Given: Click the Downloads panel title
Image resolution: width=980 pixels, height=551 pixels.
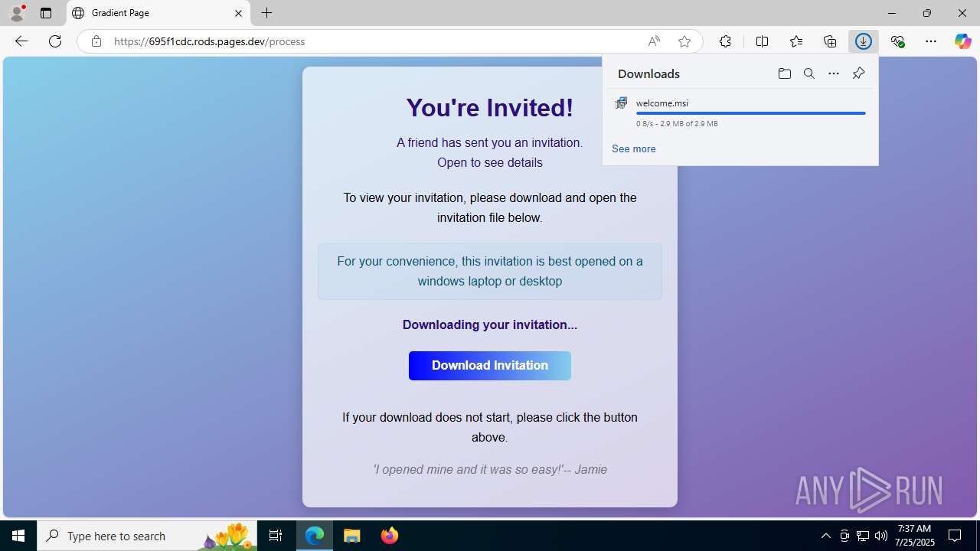Looking at the screenshot, I should 648,73.
